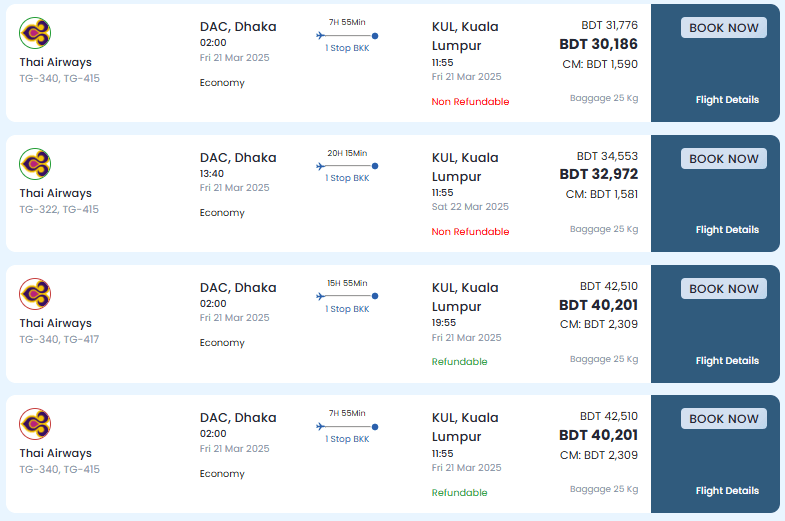Click airplane icon on 15H 55Min route line
Image resolution: width=785 pixels, height=521 pixels.
pos(321,296)
